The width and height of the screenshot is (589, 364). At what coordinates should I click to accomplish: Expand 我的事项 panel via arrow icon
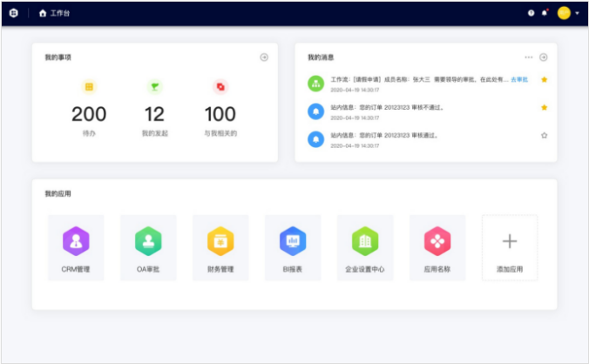tap(264, 57)
